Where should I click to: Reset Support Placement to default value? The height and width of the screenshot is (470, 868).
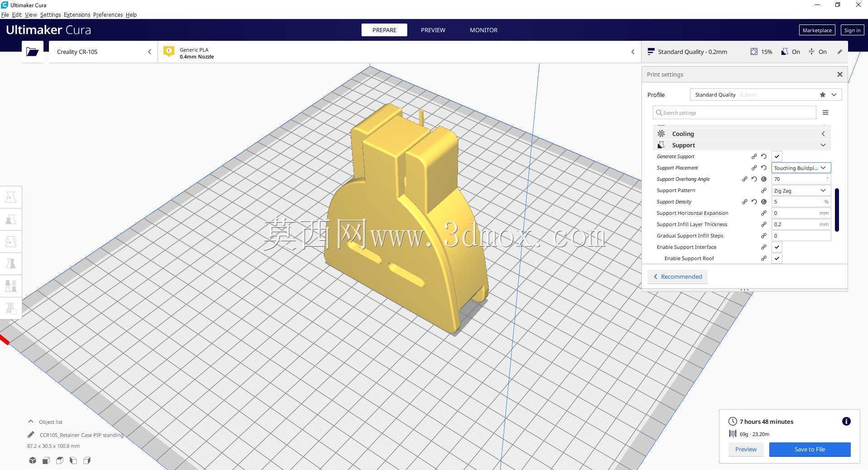[764, 168]
